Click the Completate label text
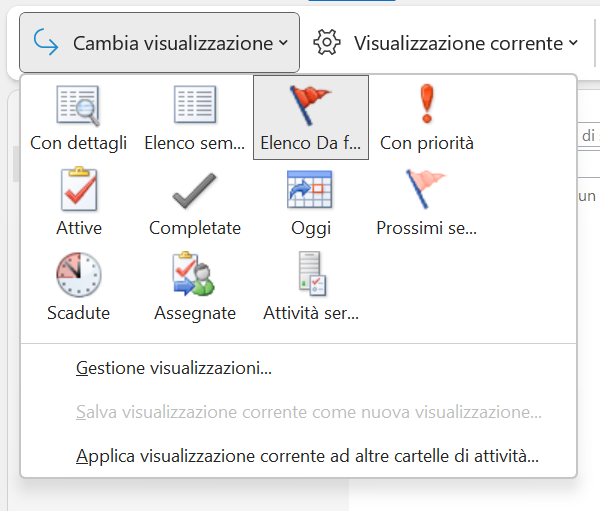The height and width of the screenshot is (511, 600). pyautogui.click(x=195, y=228)
